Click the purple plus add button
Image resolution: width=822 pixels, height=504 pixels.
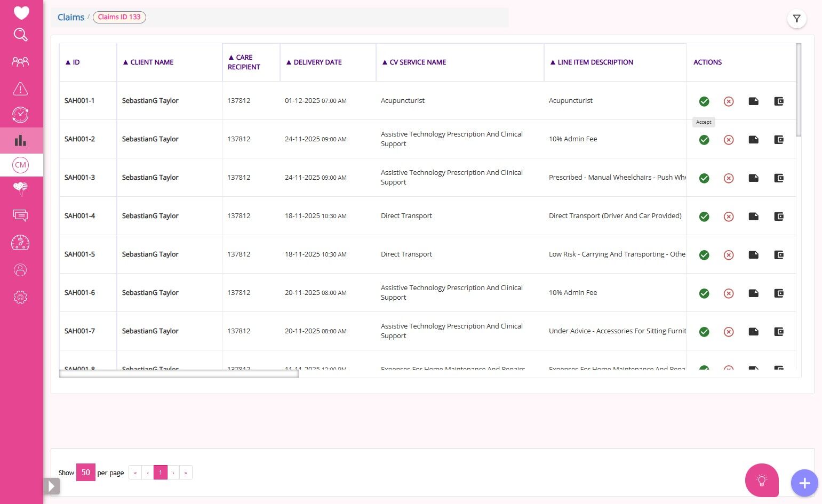coord(804,483)
